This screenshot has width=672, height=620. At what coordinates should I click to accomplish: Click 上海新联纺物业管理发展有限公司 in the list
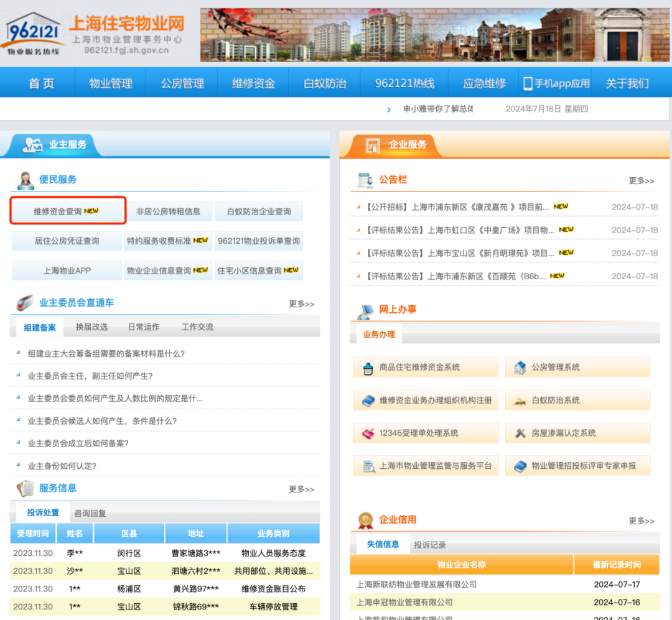[x=416, y=585]
